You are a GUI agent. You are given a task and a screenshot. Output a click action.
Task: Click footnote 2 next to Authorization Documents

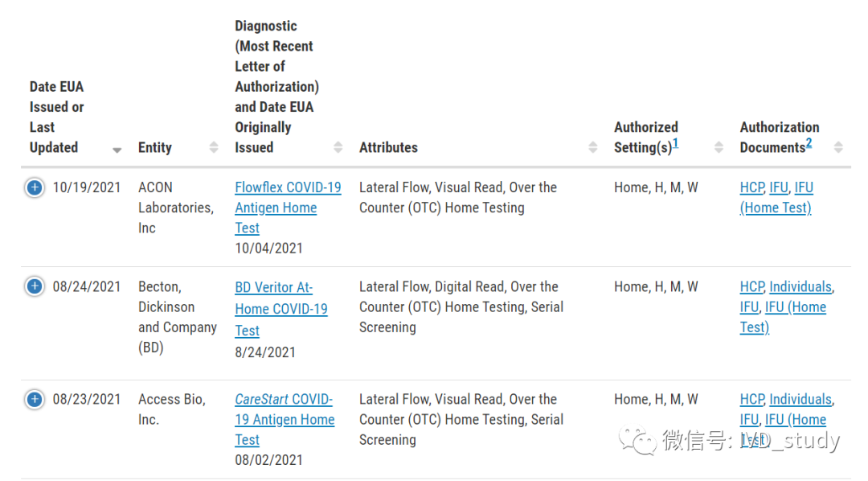809,143
